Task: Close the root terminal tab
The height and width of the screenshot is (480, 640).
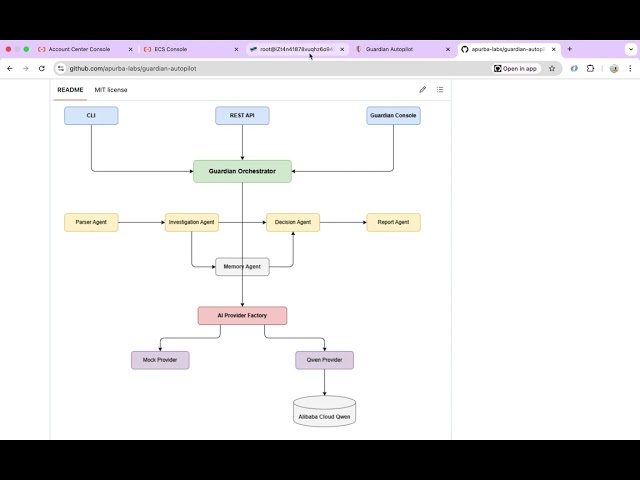Action: [342, 49]
